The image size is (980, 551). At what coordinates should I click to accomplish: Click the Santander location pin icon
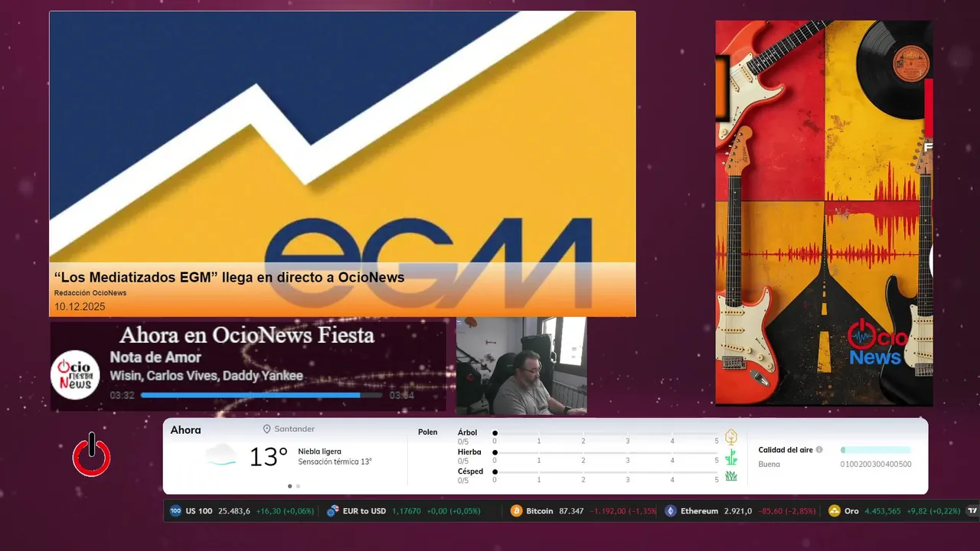[267, 429]
